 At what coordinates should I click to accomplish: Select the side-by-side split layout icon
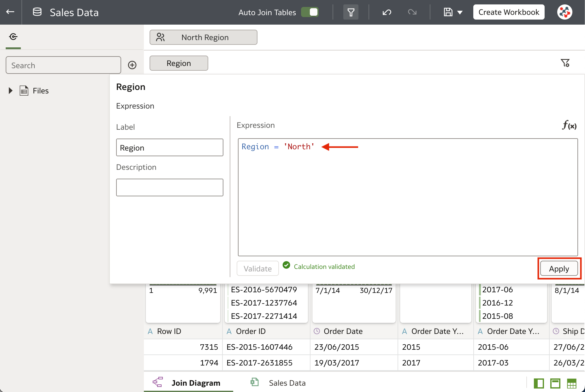point(539,383)
